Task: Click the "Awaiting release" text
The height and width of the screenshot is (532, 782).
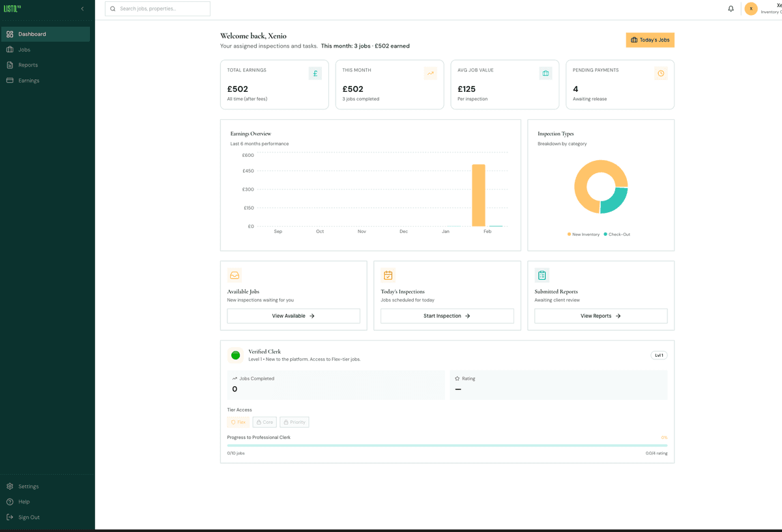Action: coord(590,99)
